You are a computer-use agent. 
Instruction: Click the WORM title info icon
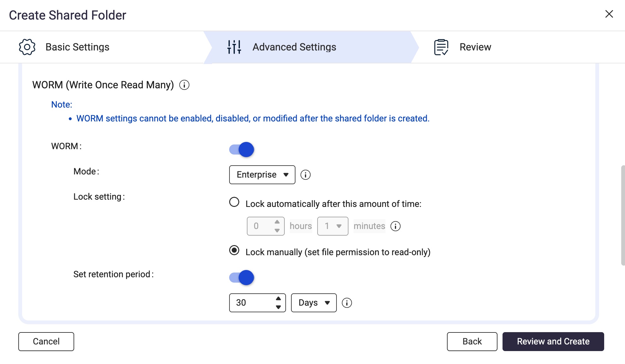tap(184, 85)
